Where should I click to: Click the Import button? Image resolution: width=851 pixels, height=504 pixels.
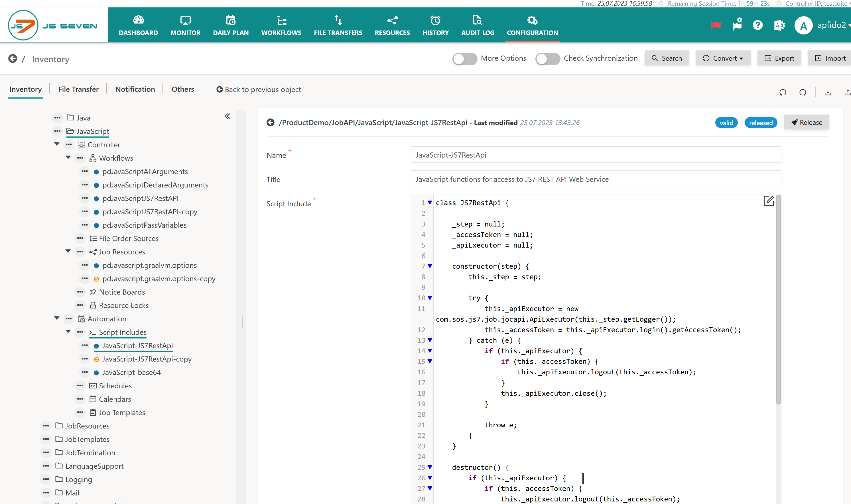830,58
